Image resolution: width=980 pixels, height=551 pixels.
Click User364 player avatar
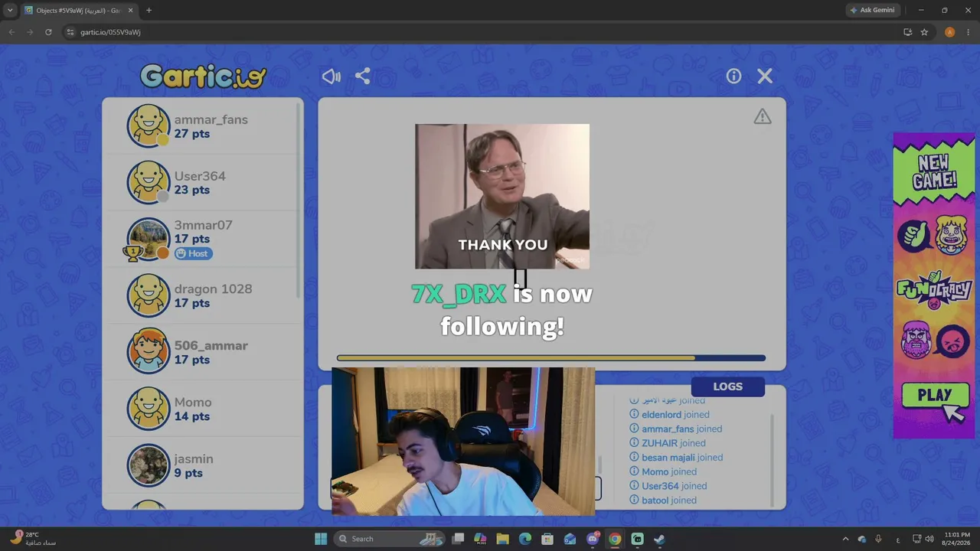click(148, 182)
